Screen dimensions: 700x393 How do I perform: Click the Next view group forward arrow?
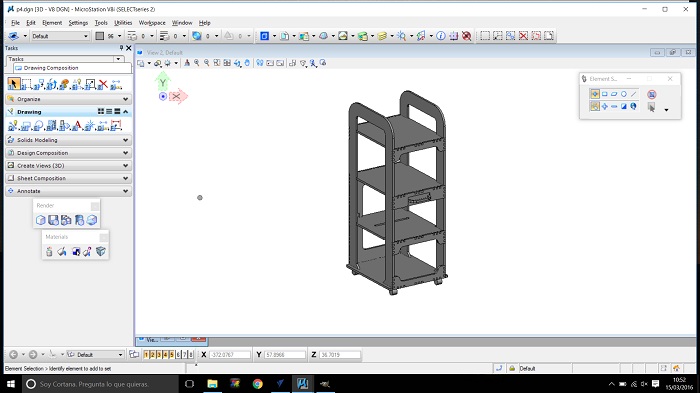tap(33, 355)
